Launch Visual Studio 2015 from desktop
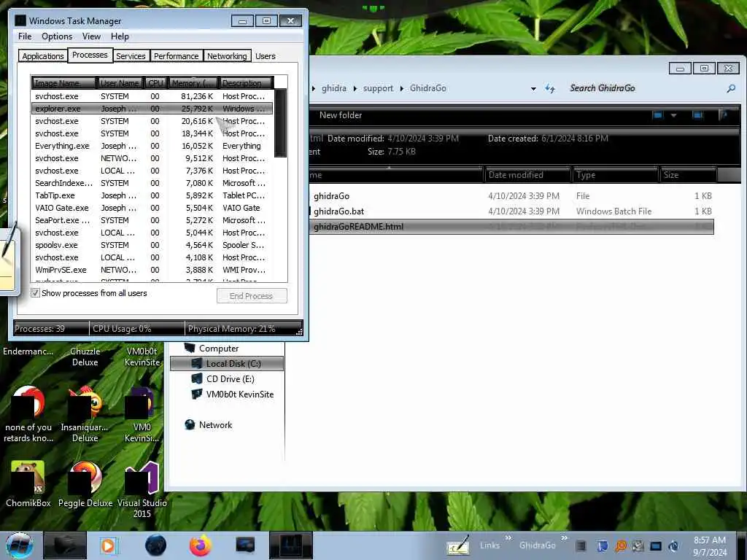 pos(142,489)
